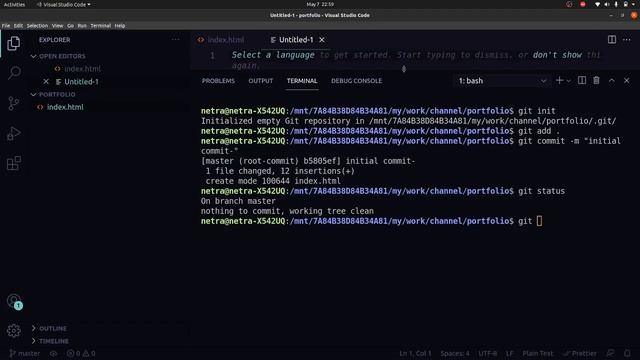This screenshot has height=360, width=640.
Task: Open editor more actions ellipsis
Action: (x=627, y=40)
